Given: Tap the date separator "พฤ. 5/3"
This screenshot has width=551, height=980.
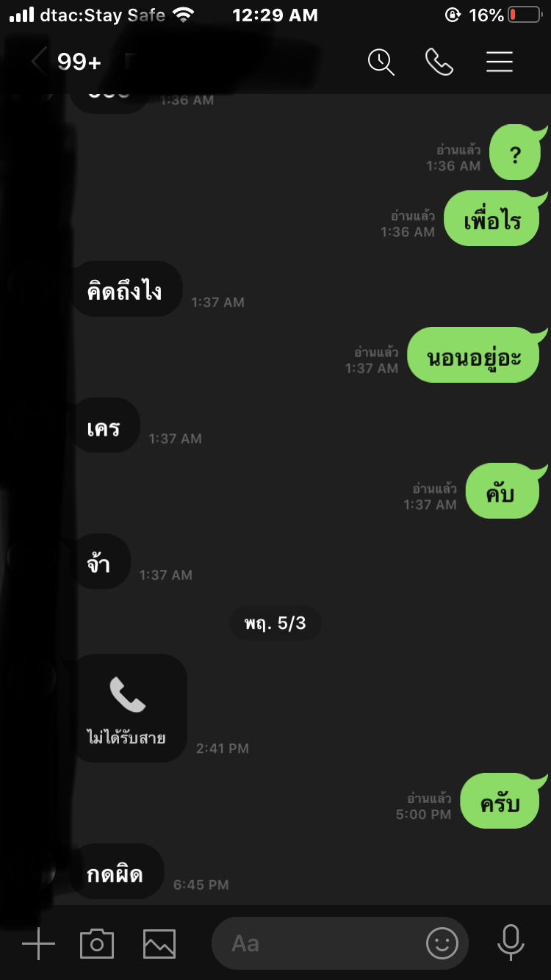Looking at the screenshot, I should (x=275, y=624).
